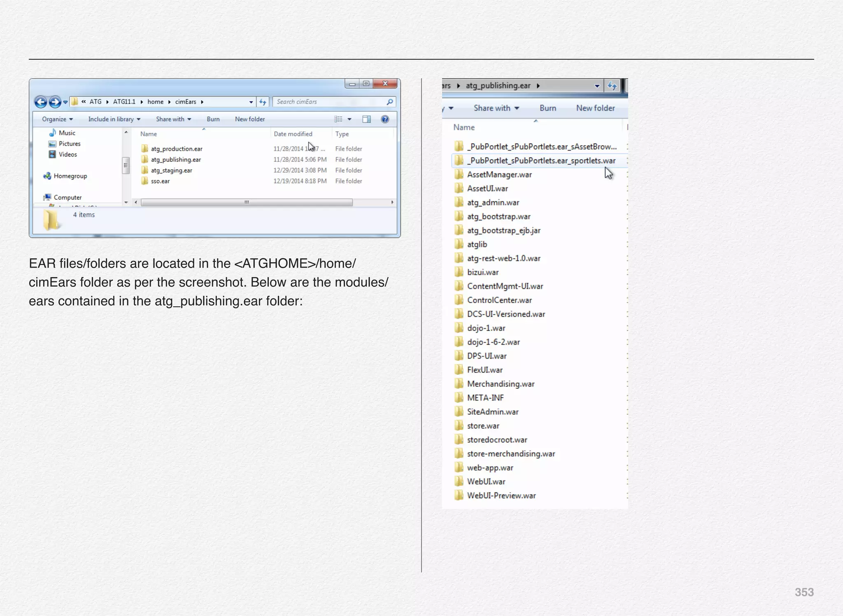The width and height of the screenshot is (843, 616).
Task: Click refresh icon in atg_publishing.ear window
Action: [x=612, y=86]
